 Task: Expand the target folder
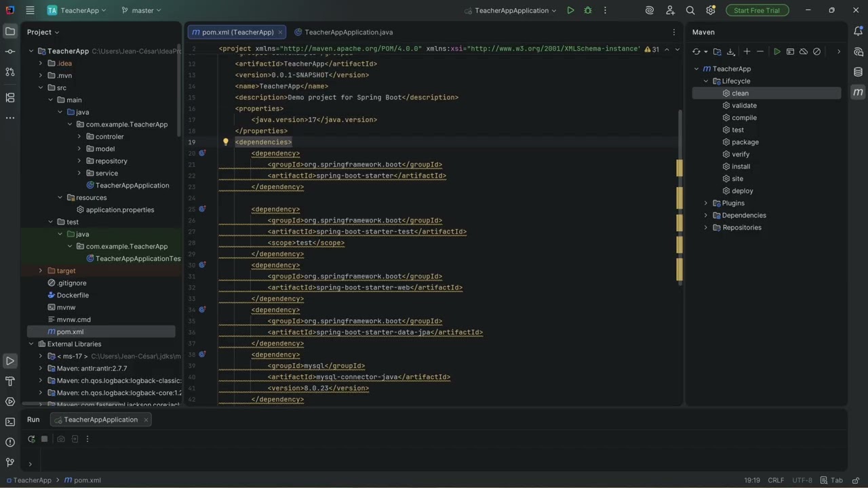(41, 271)
